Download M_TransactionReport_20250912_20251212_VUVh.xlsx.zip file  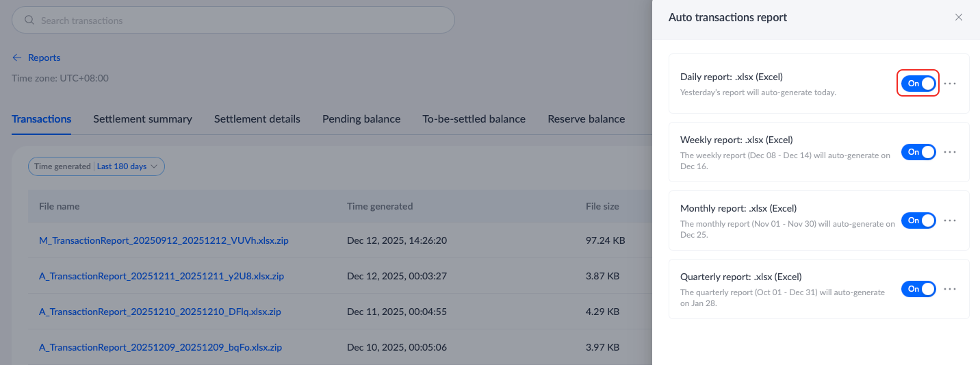click(164, 241)
